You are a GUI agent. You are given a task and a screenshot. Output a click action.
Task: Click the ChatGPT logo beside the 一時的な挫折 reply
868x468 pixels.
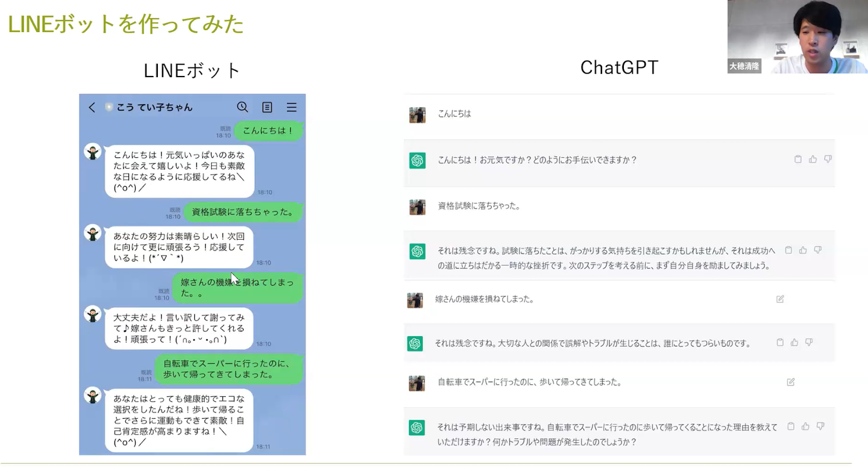(x=417, y=251)
